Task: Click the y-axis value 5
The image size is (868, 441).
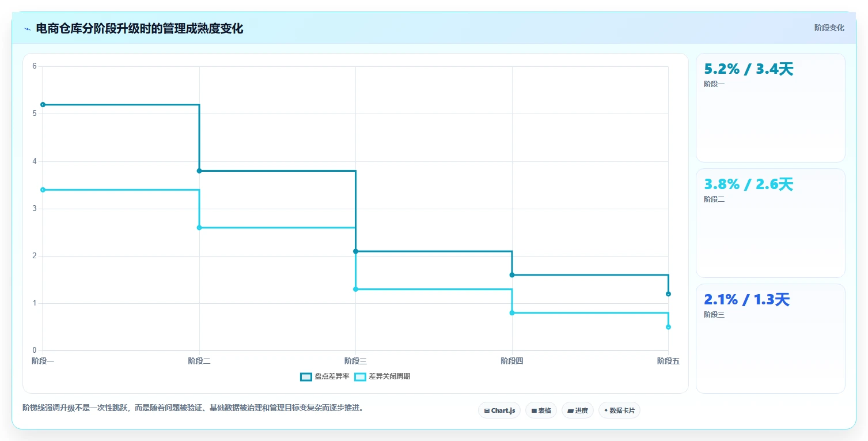Action: (35, 114)
